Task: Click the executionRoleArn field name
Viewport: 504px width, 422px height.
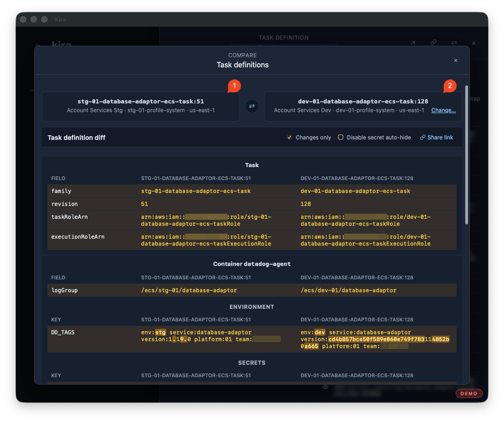Action: 78,237
